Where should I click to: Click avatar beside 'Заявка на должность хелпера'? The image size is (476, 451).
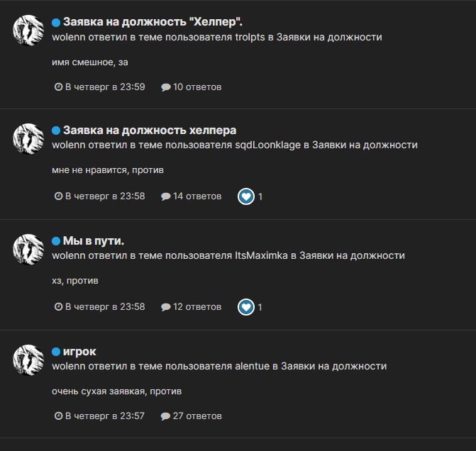coord(28,139)
